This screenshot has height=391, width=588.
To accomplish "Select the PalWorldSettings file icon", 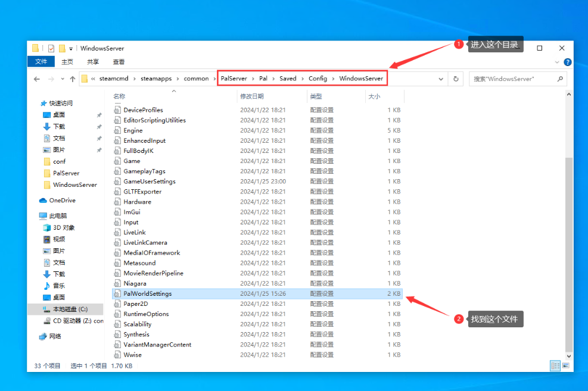I will 117,293.
